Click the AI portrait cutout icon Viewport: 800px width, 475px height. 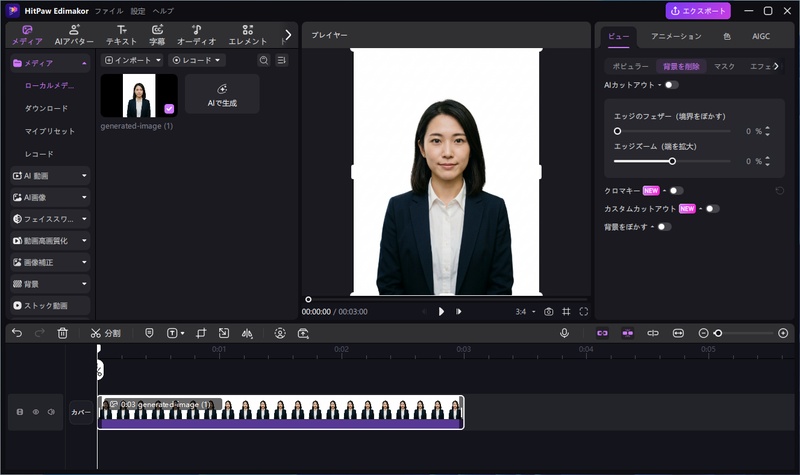click(x=280, y=333)
